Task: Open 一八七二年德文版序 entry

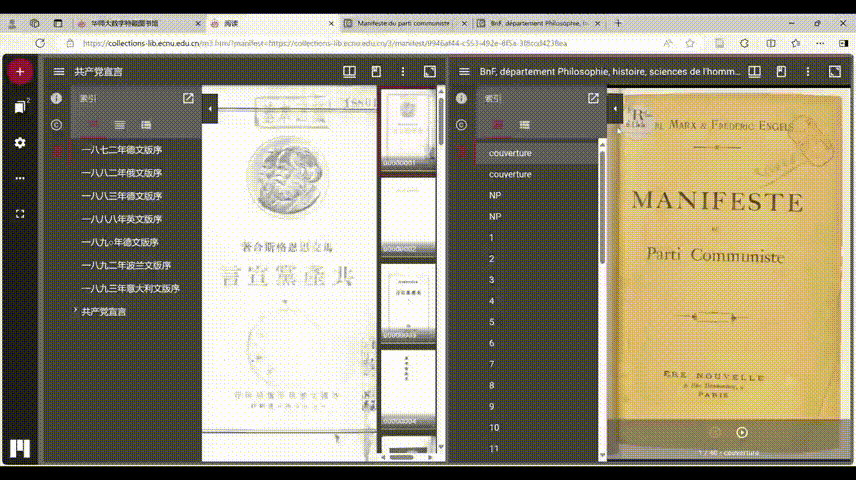Action: 121,150
